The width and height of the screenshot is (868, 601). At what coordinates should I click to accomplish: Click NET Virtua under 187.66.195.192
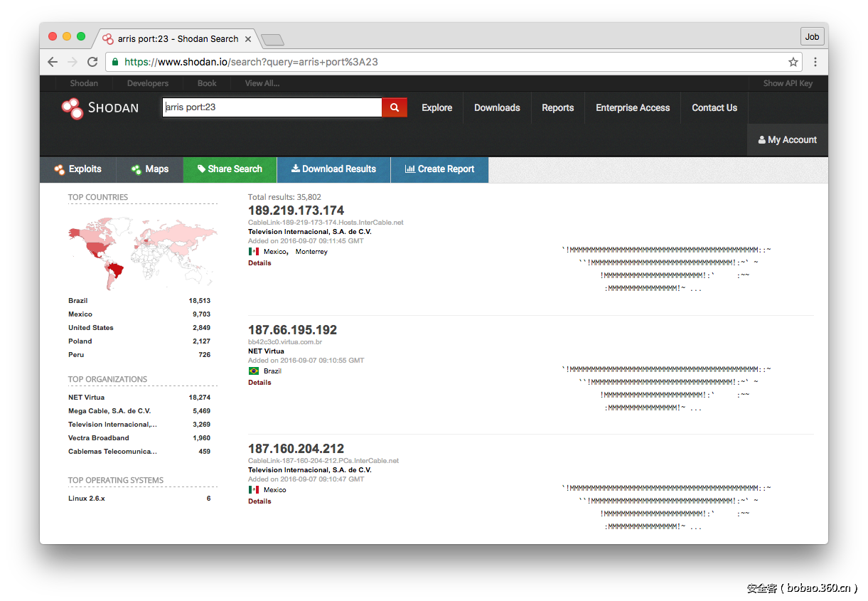266,351
